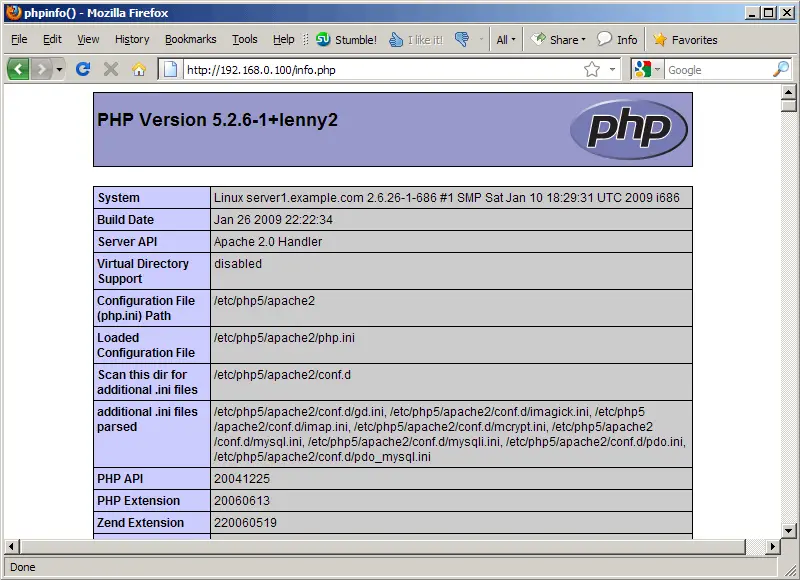Open the Google search engine selector
Viewport: 800px width, 580px height.
[x=647, y=69]
